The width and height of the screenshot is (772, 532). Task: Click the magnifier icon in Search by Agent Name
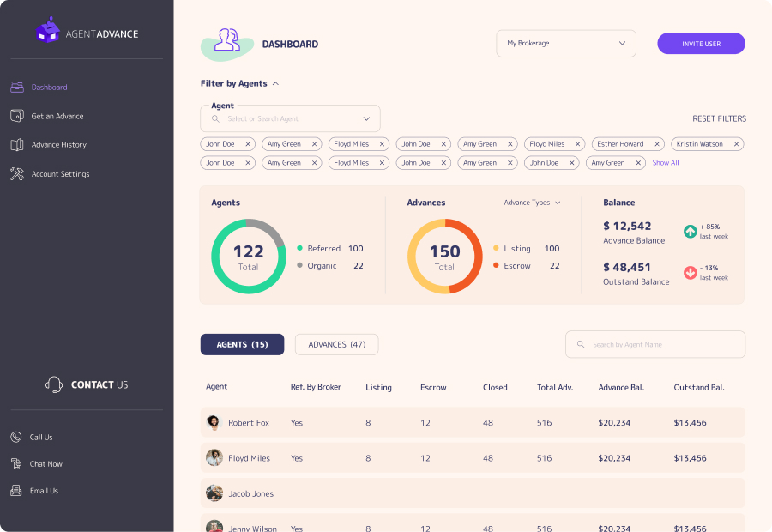click(x=581, y=344)
